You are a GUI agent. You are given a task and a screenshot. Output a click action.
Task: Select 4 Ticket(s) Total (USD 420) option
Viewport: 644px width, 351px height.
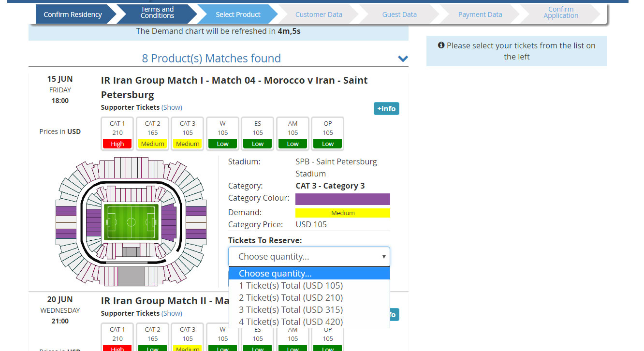pos(291,322)
